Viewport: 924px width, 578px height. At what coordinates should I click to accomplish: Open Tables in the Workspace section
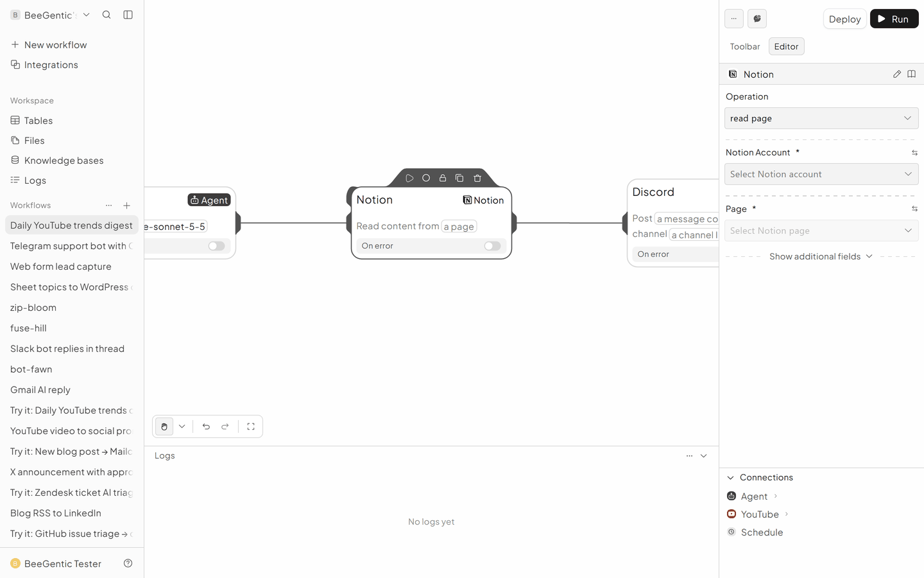click(72, 121)
